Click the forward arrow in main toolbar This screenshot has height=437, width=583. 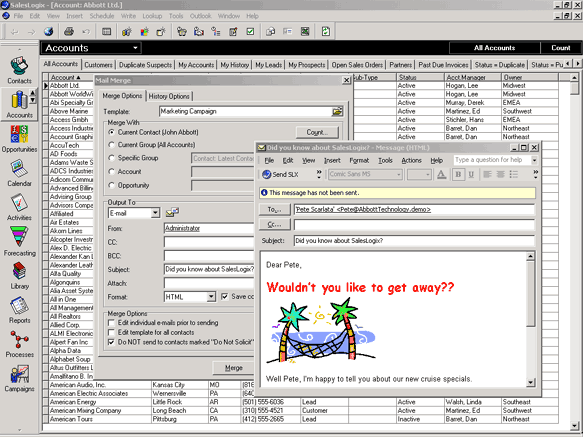point(31,32)
